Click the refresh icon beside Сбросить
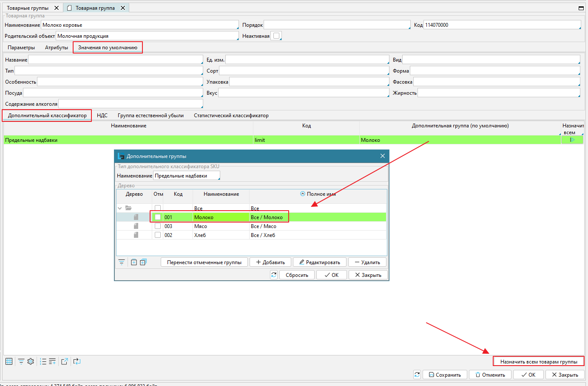This screenshot has width=588, height=386. point(274,275)
